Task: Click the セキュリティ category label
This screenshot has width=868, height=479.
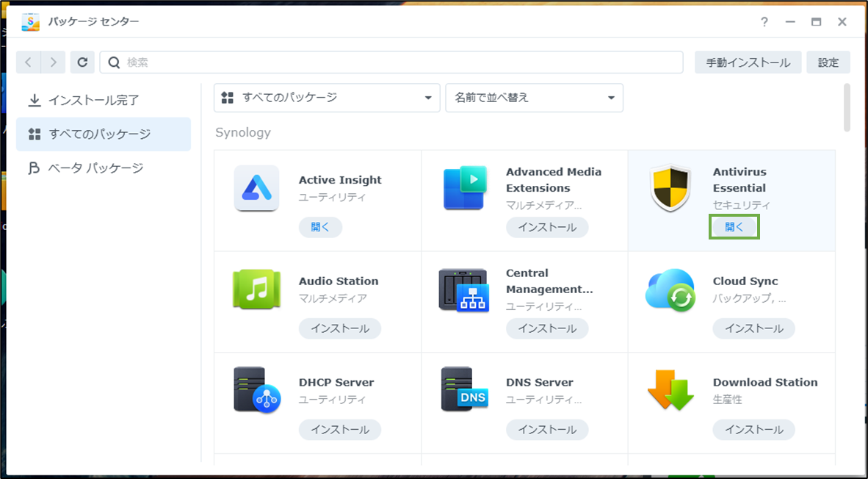Action: (x=741, y=206)
